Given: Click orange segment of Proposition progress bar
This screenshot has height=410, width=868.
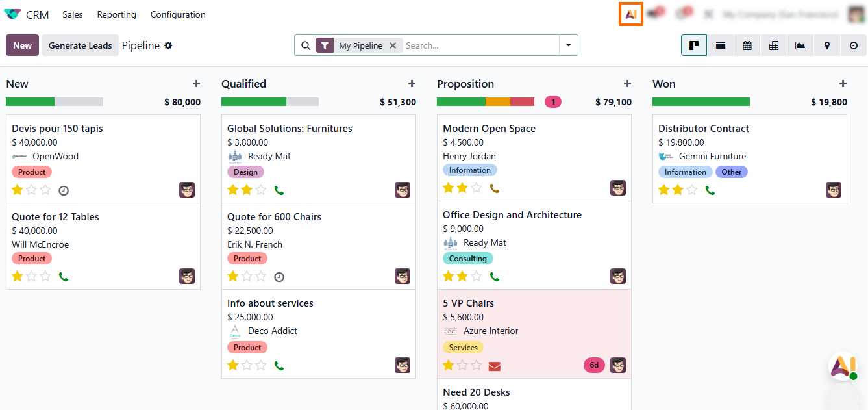Looking at the screenshot, I should 498,102.
